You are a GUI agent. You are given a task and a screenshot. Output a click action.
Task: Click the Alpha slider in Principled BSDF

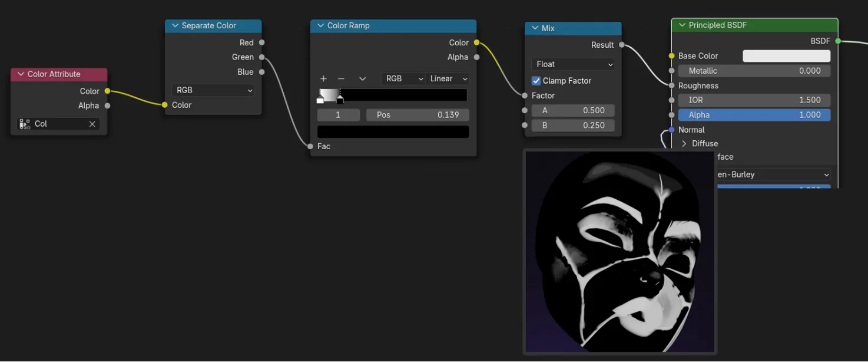click(x=754, y=115)
